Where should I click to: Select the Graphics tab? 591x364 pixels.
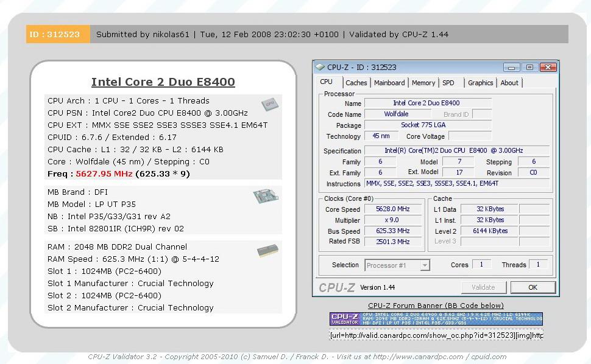pos(481,83)
